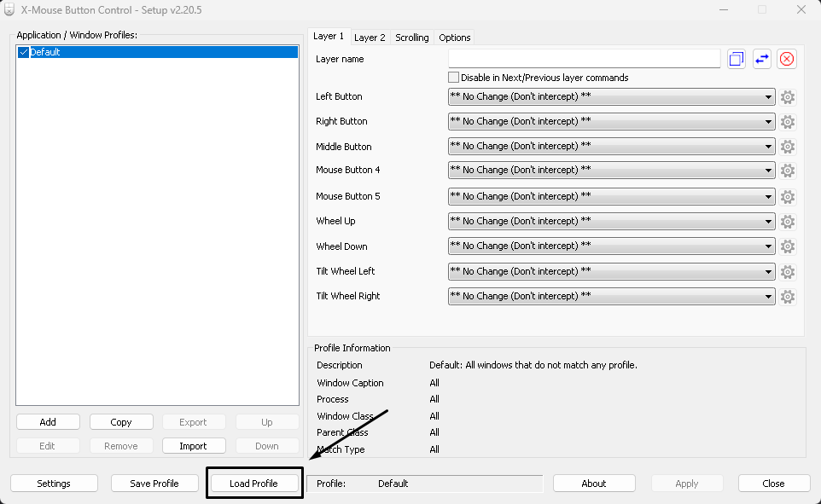Open Middle Button gear settings
The width and height of the screenshot is (821, 504).
(788, 147)
